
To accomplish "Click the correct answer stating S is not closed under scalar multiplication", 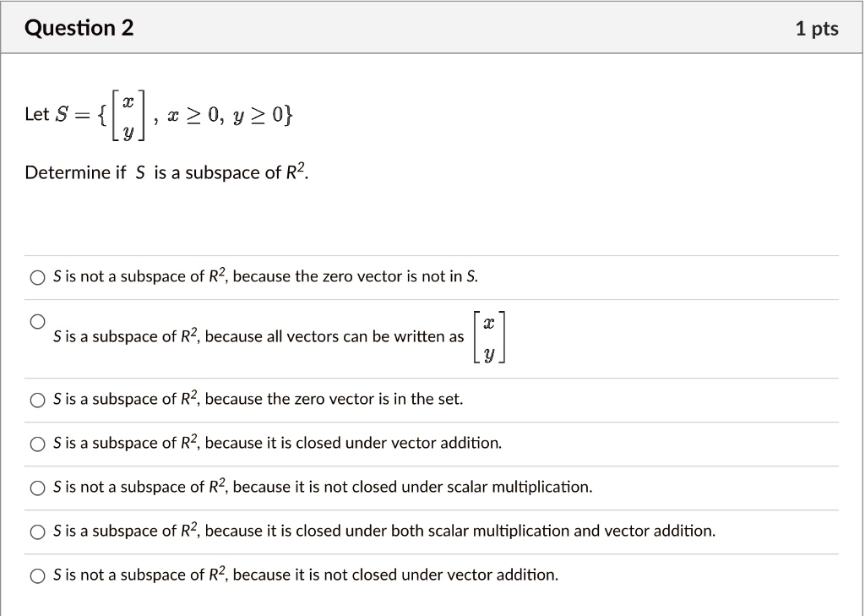I will (321, 488).
